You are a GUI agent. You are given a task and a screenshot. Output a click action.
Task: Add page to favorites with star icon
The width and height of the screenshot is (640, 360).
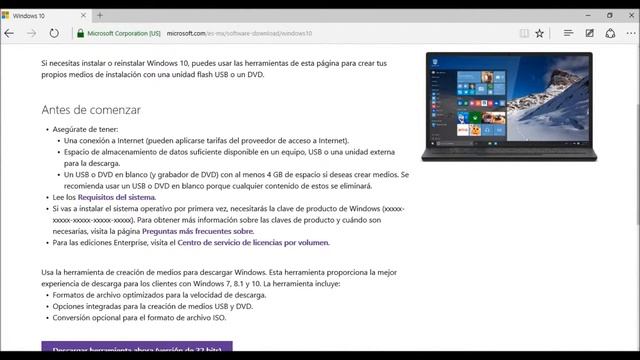[540, 33]
